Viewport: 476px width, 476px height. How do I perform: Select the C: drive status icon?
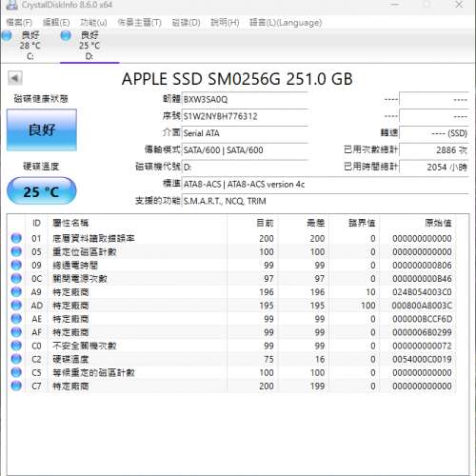point(6,35)
